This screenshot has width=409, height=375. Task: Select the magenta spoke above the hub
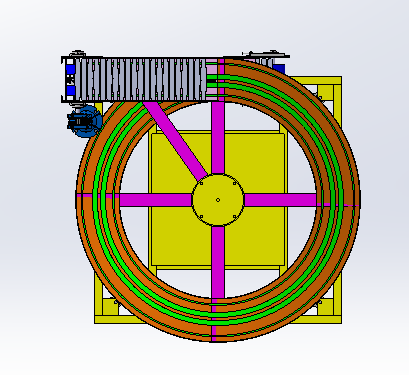click(x=218, y=138)
